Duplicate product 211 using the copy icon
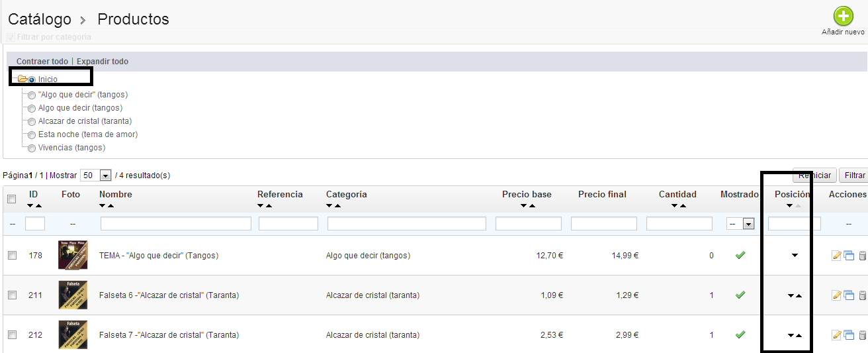Image resolution: width=868 pixels, height=353 pixels. coord(849,295)
